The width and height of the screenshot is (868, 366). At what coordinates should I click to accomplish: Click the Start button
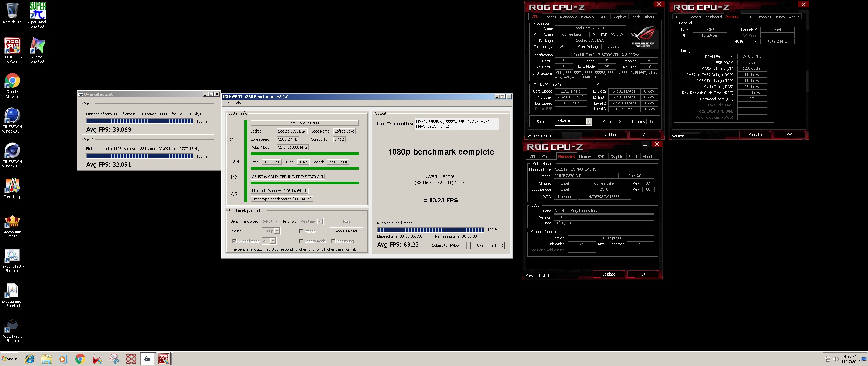[9, 359]
